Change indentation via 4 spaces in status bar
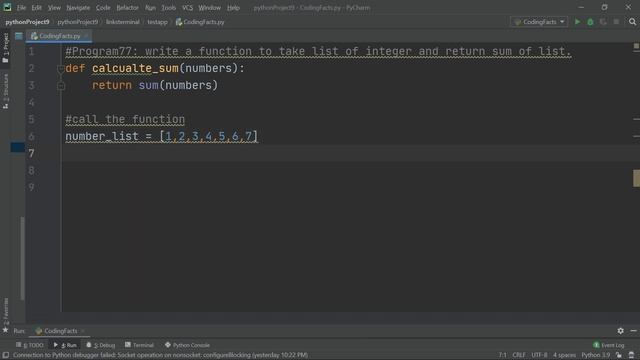The height and width of the screenshot is (360, 640). pyautogui.click(x=564, y=355)
